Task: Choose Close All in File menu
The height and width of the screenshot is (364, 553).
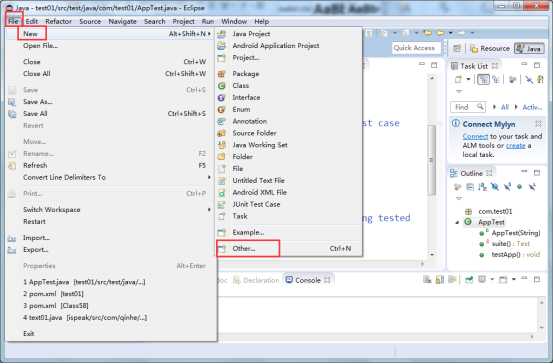Action: tap(111, 74)
